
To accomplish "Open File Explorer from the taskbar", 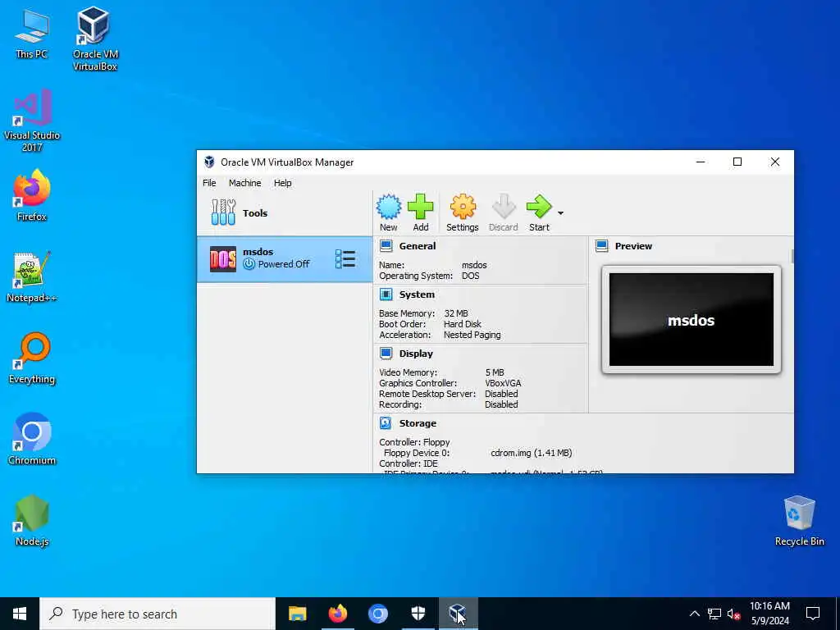I will point(297,614).
